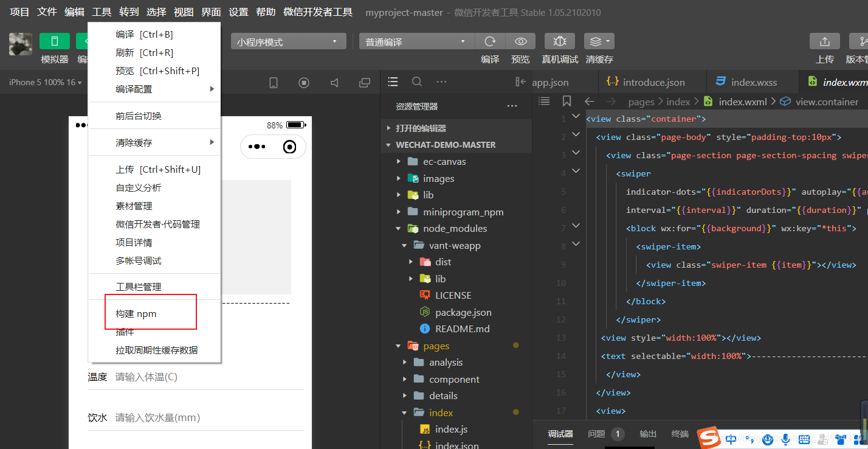Open iPhone 5 device dropdown
868x449 pixels.
tap(45, 82)
